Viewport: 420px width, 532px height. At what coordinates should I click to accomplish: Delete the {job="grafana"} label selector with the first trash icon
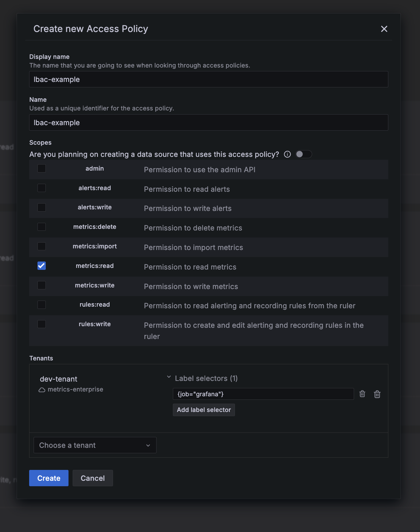coord(362,394)
